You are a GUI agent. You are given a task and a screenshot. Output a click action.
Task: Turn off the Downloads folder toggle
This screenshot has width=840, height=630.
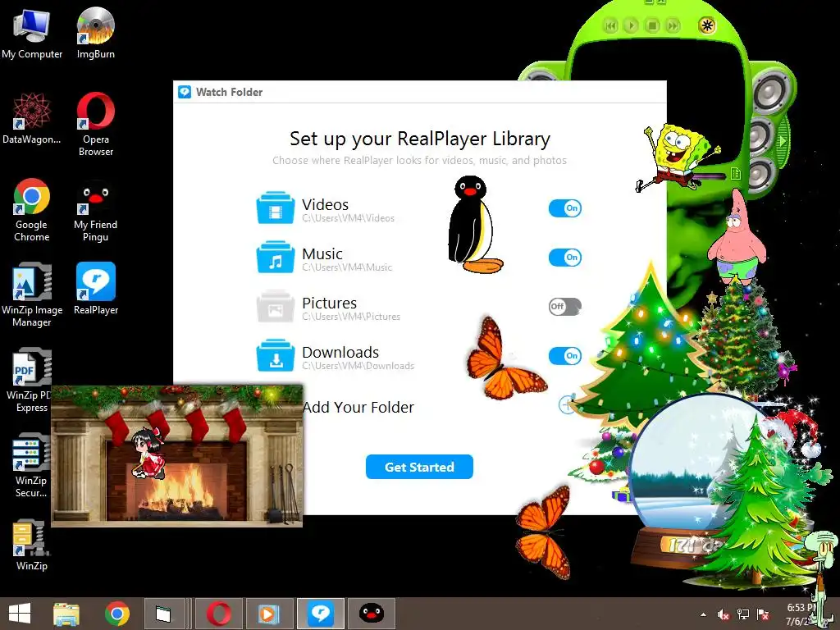(564, 356)
